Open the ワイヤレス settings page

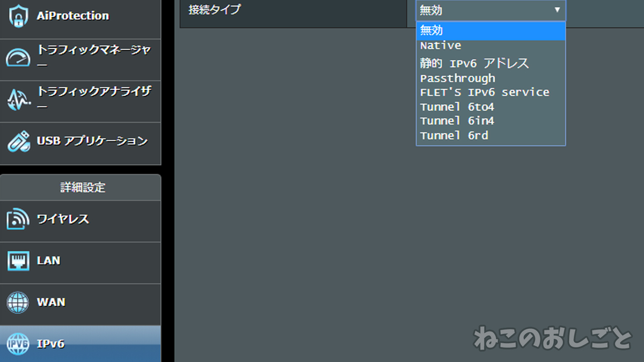(80, 221)
